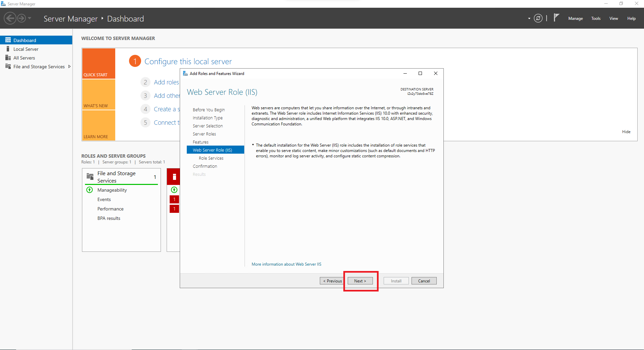
Task: Click the Add roles and features link
Action: [x=167, y=82]
